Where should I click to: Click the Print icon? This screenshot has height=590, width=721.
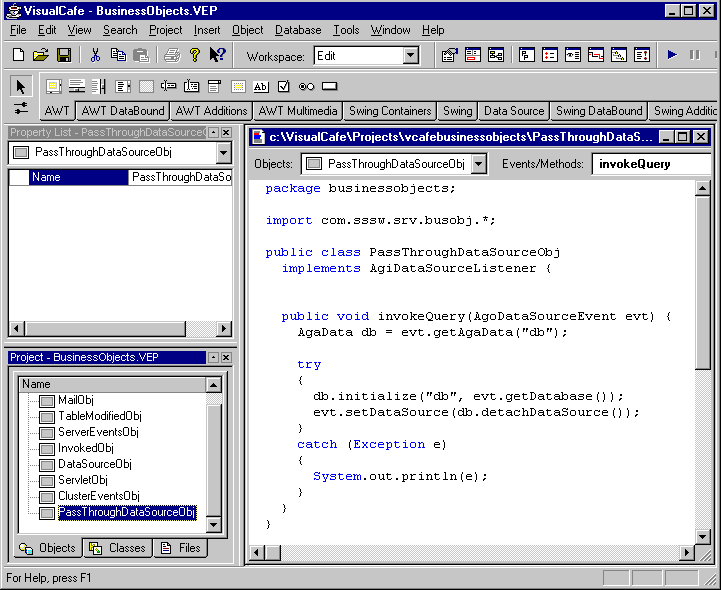point(172,55)
